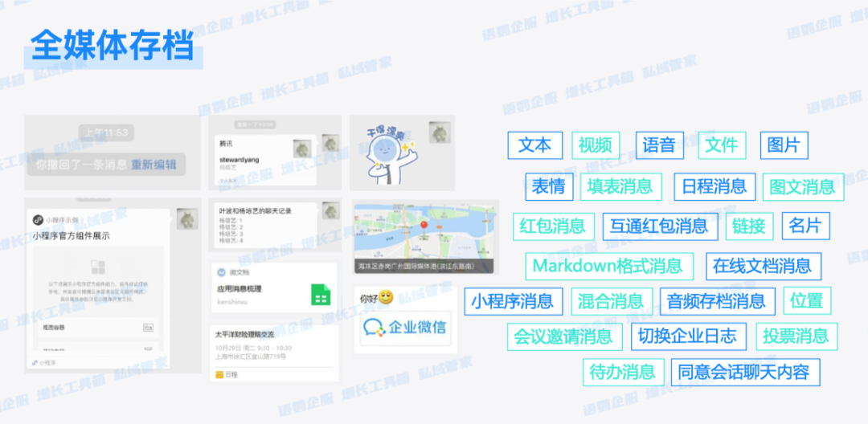Image resolution: width=868 pixels, height=424 pixels.
Task: Select the 视频 tag
Action: pyautogui.click(x=595, y=145)
